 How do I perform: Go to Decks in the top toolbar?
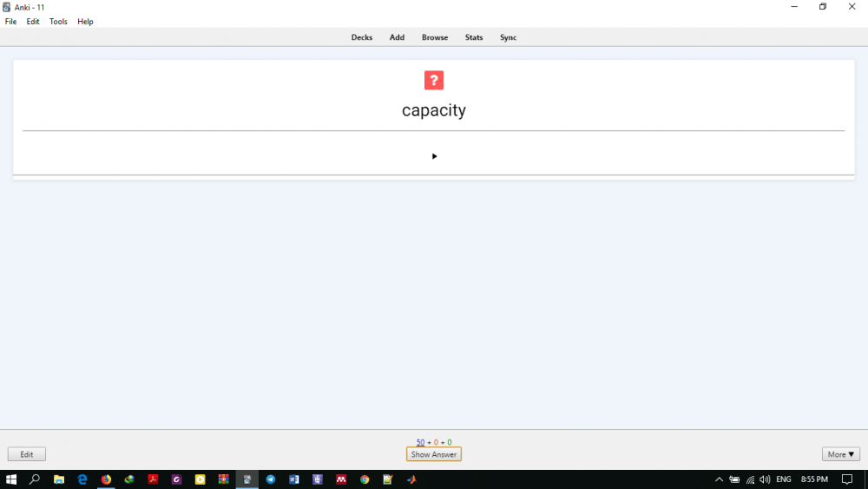click(x=362, y=37)
